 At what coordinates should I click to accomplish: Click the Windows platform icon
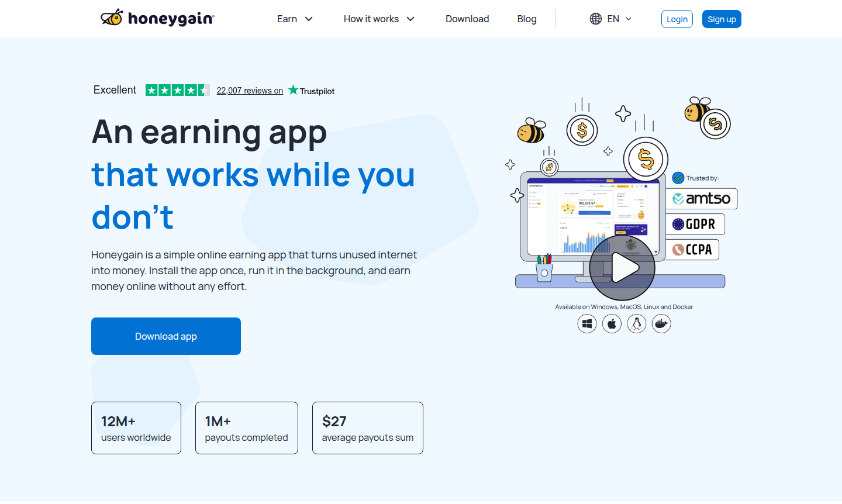(x=587, y=323)
